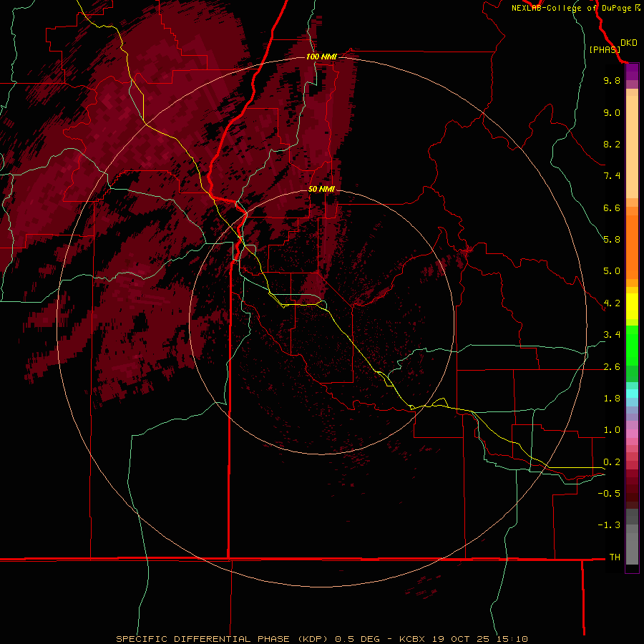Click the 1.8 legend value
Image resolution: width=644 pixels, height=644 pixels.
click(x=612, y=399)
